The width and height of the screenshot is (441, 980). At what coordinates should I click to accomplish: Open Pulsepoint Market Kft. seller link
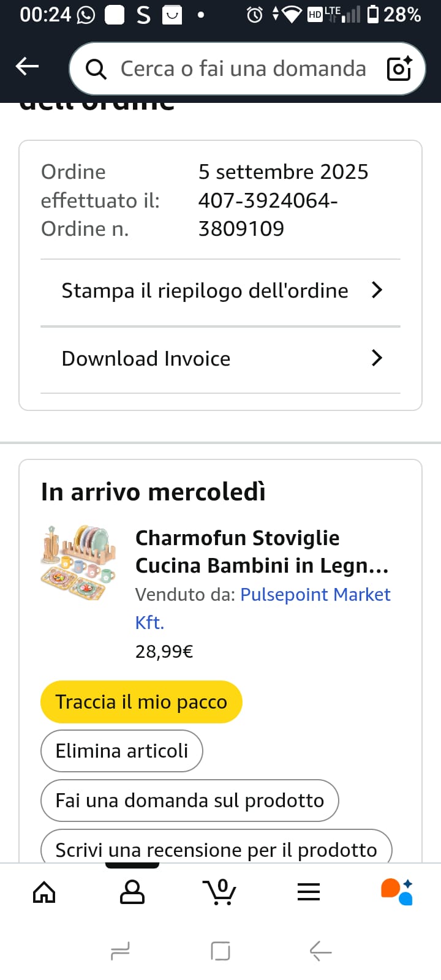315,595
